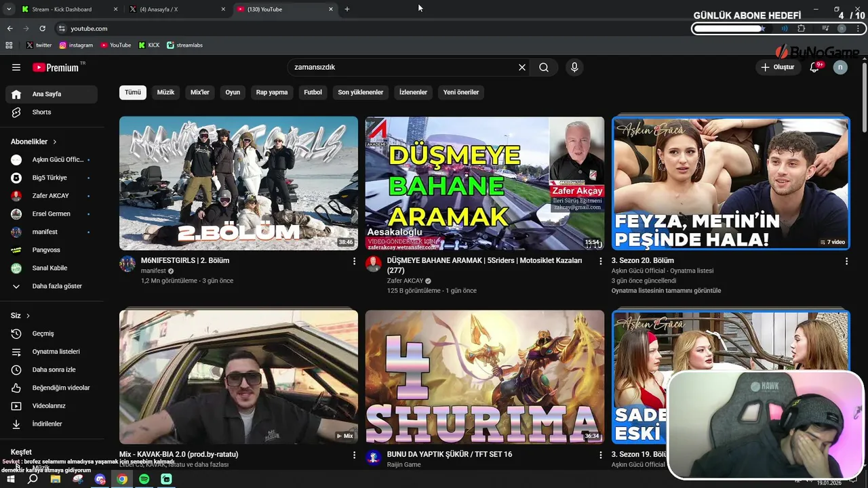Open İndirilenler downloads
This screenshot has width=868, height=488.
(x=52, y=424)
